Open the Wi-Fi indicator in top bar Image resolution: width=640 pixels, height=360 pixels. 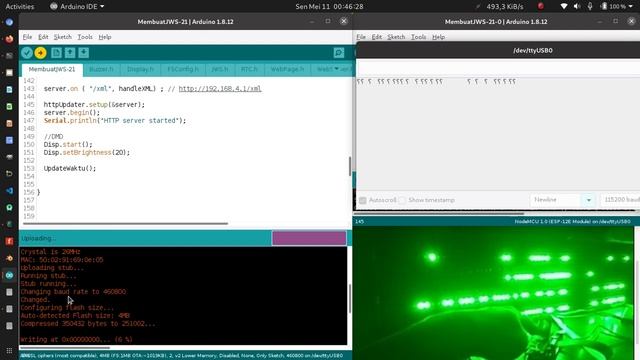point(564,6)
